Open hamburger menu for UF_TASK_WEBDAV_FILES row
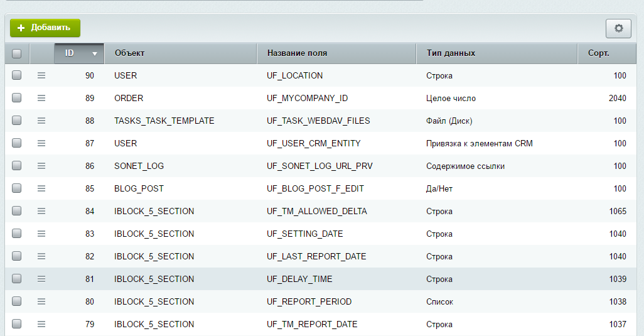The width and height of the screenshot is (644, 336). click(x=41, y=121)
